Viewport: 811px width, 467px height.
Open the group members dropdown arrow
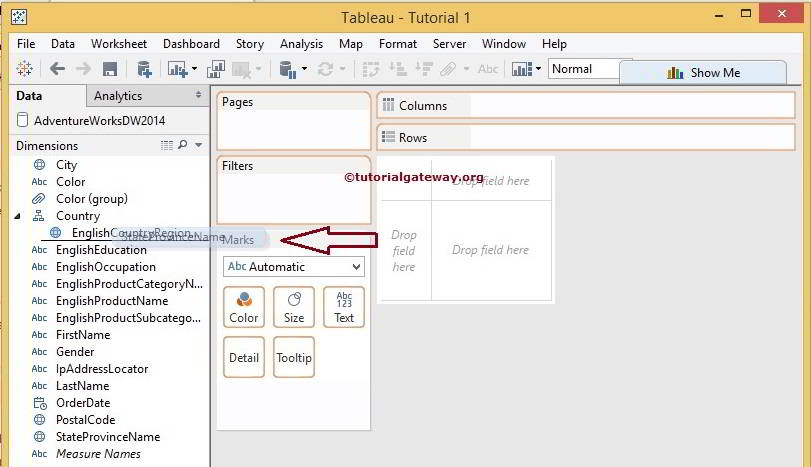pyautogui.click(x=466, y=69)
